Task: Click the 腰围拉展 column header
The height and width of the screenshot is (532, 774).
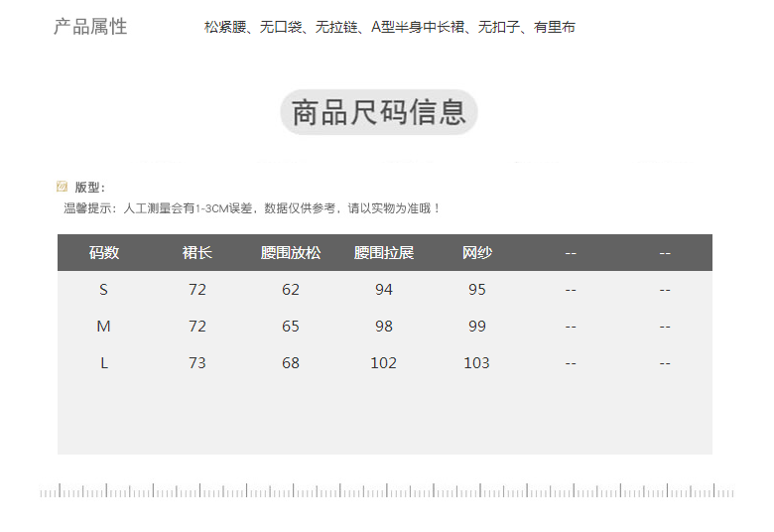Action: pos(384,253)
